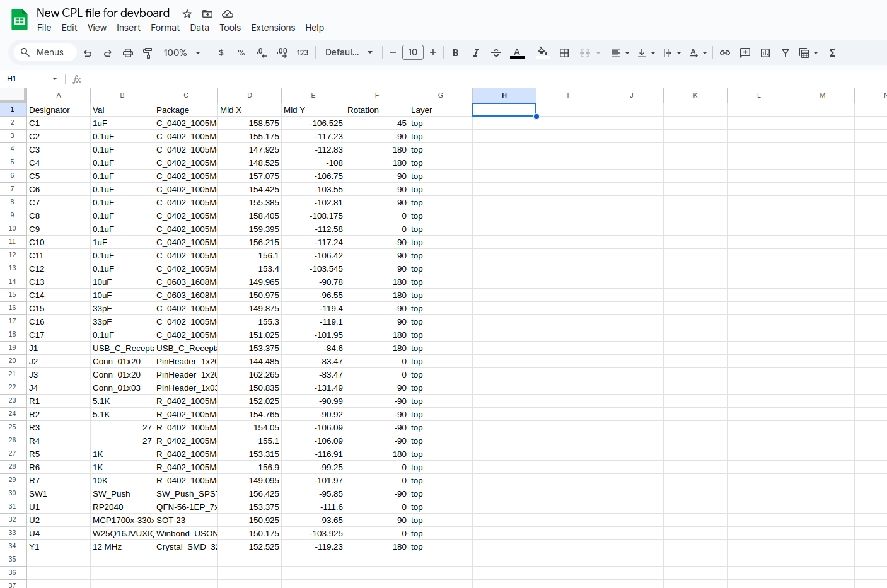Viewport: 887px width, 588px height.
Task: Select the paint format tool
Action: tap(148, 53)
